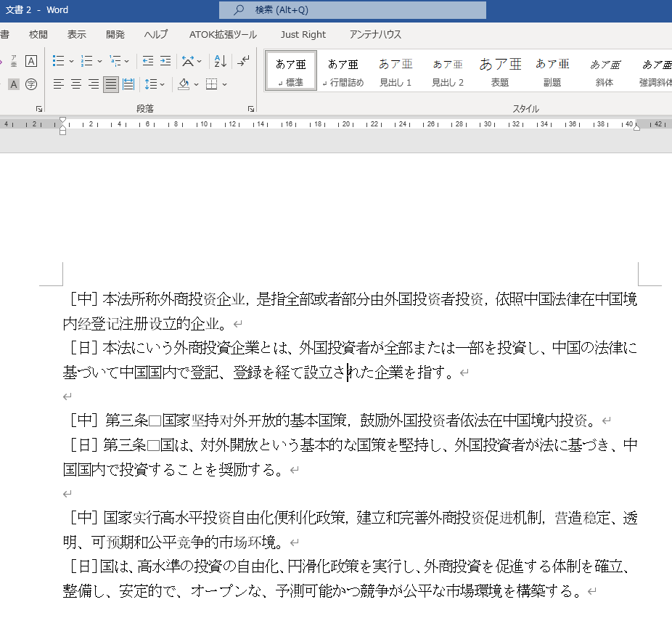
Task: Click the search box 検索 (Alt+Q)
Action: tap(352, 10)
